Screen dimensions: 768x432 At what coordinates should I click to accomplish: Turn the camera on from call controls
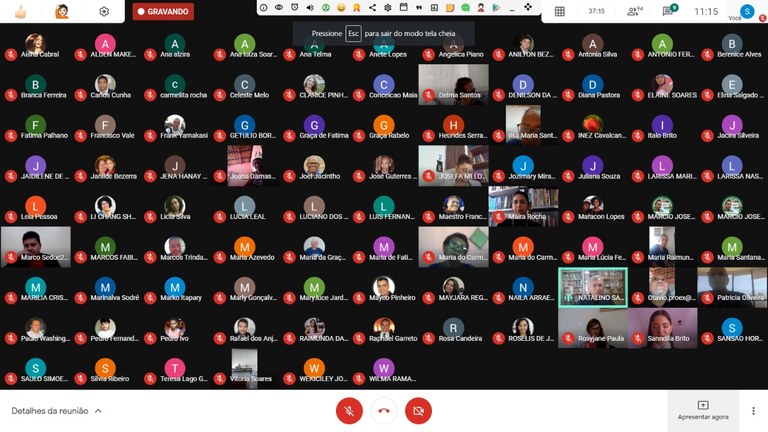coord(418,410)
